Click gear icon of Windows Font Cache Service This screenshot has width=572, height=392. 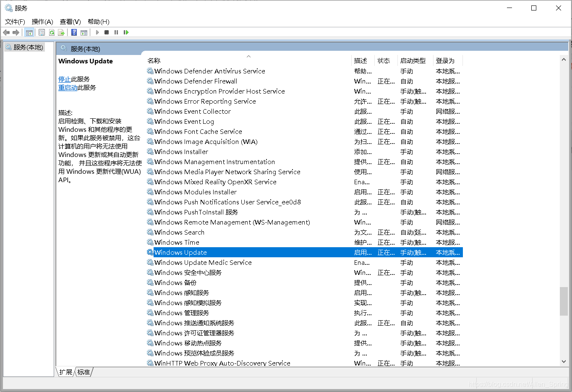pyautogui.click(x=150, y=131)
